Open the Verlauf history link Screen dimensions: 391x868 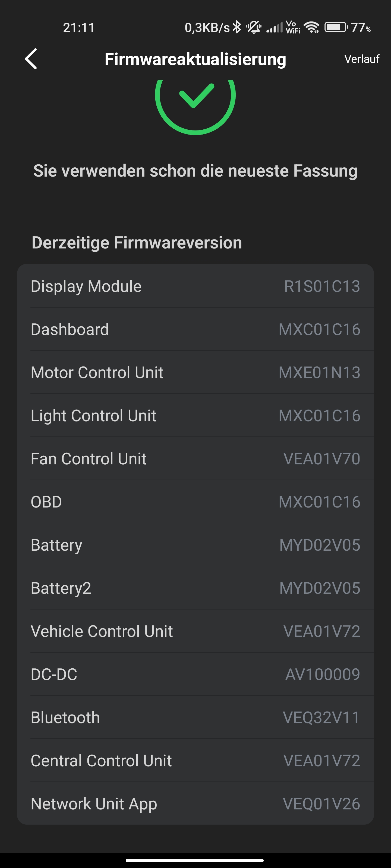coord(362,59)
